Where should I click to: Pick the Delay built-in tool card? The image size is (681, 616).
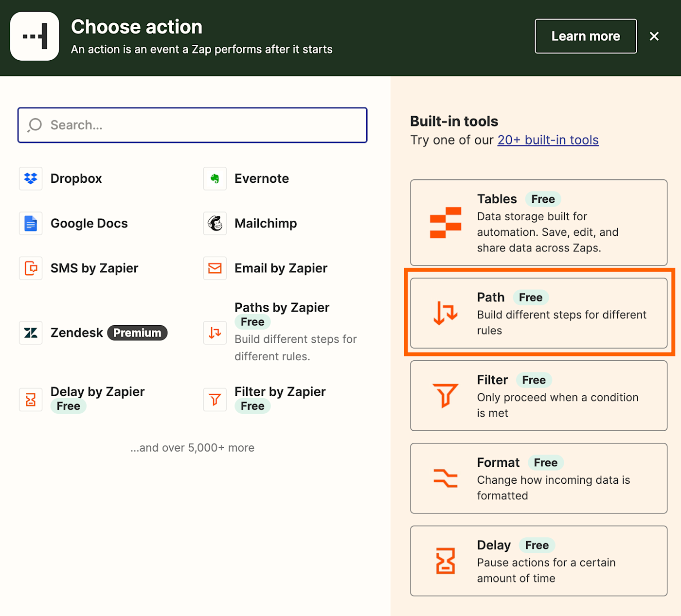tap(538, 561)
